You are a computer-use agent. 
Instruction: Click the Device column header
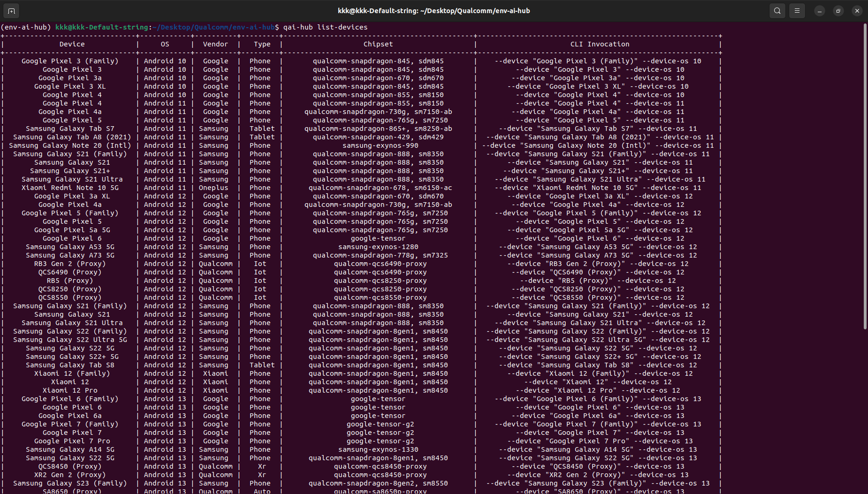(72, 44)
